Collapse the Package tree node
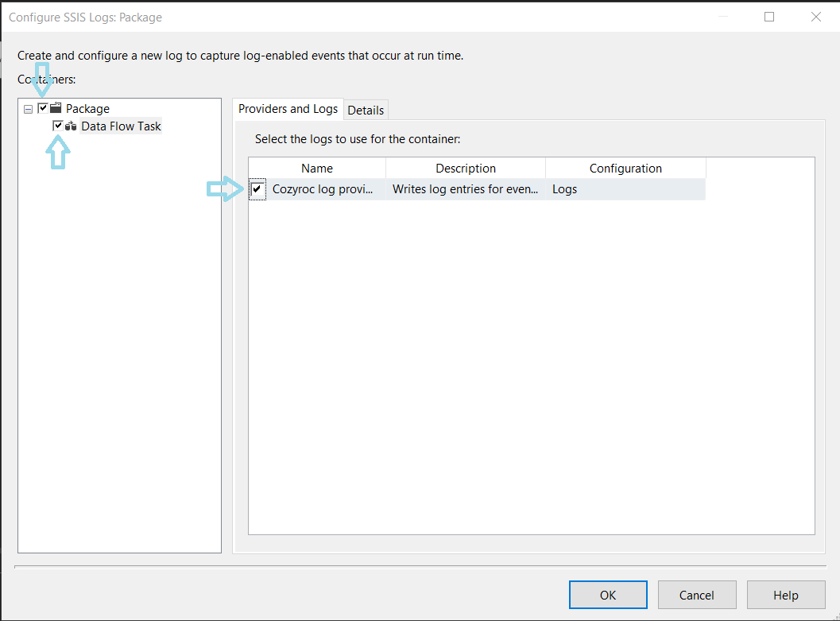Image resolution: width=840 pixels, height=621 pixels. [x=29, y=109]
